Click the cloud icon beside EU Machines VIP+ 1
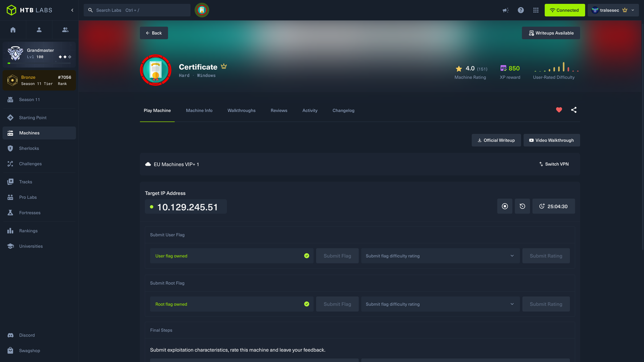 coord(148,164)
